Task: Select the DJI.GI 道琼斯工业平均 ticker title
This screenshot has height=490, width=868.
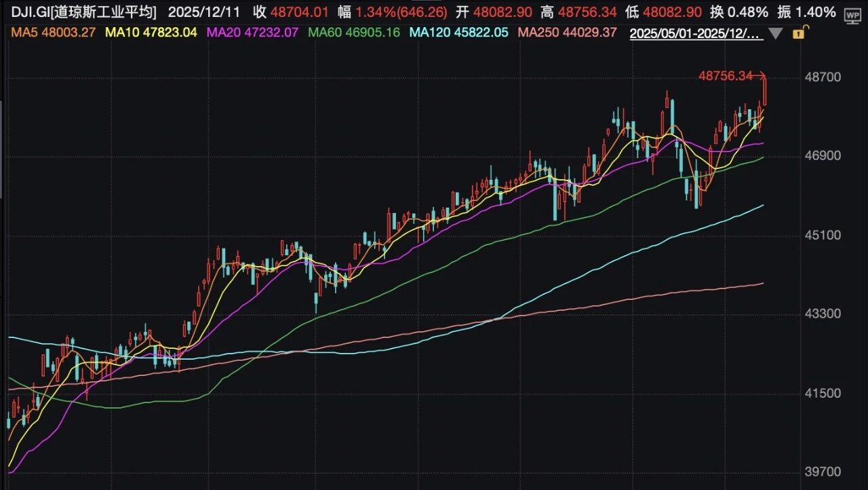Action: [x=83, y=12]
